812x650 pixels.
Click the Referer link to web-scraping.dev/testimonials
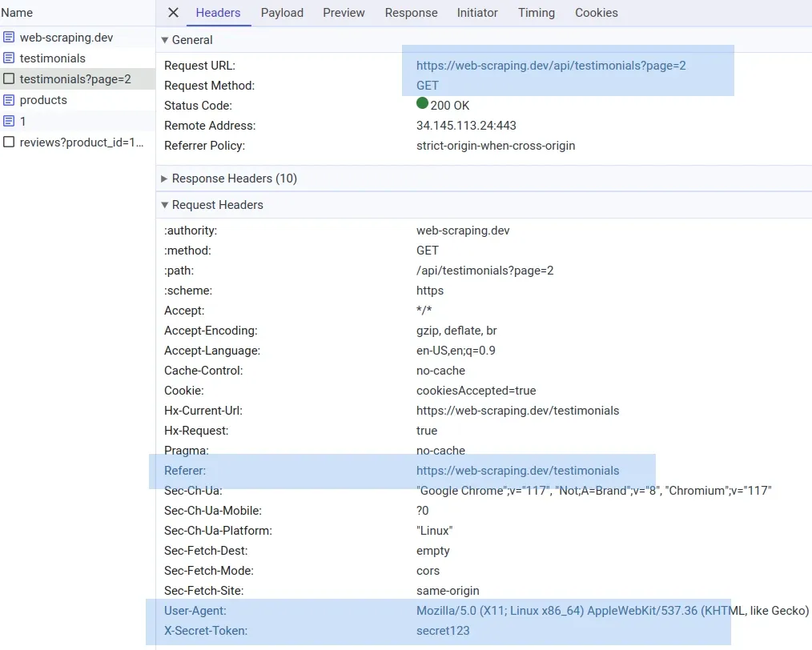click(x=518, y=470)
